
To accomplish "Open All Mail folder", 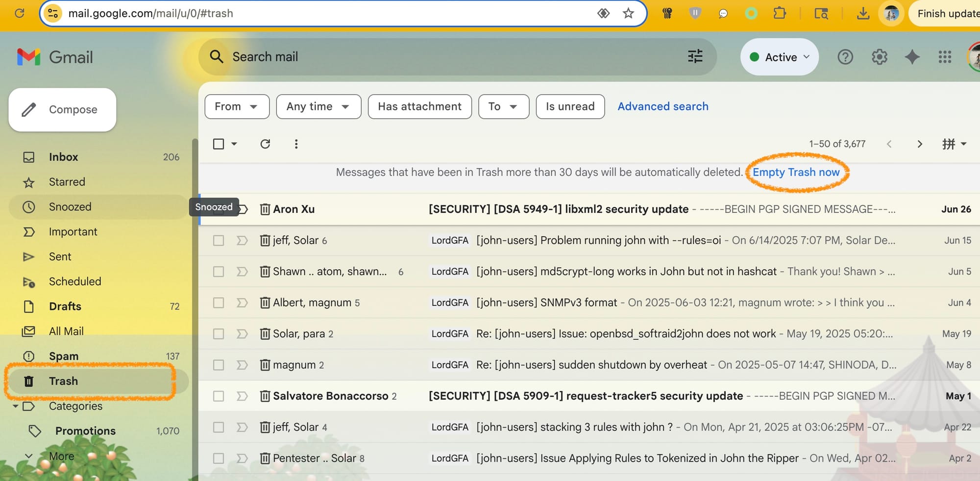I will tap(98, 331).
